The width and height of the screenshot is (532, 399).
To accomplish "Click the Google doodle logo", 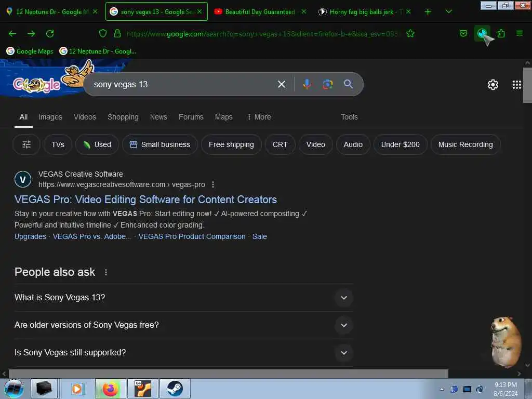I will click(x=37, y=85).
